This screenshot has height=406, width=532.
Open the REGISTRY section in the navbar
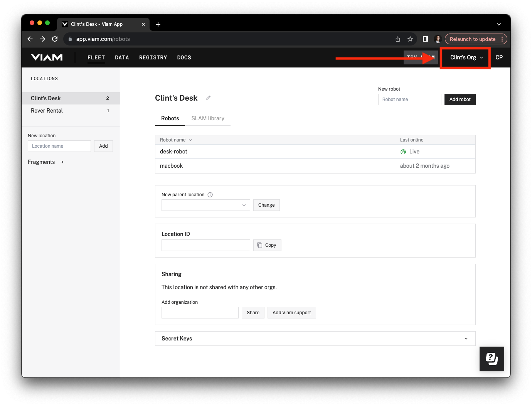pos(153,57)
